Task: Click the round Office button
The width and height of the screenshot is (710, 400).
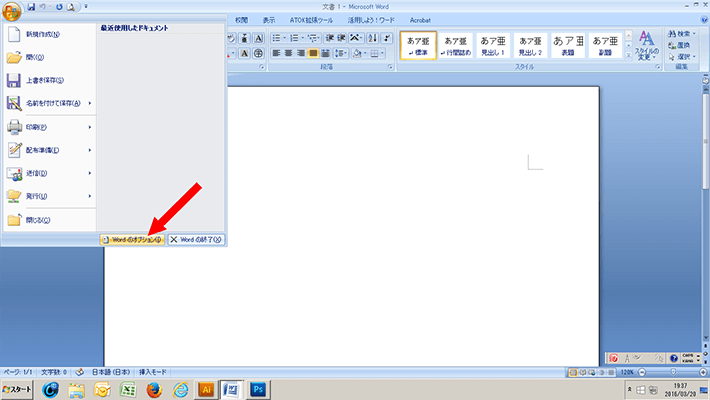Action: [12, 9]
